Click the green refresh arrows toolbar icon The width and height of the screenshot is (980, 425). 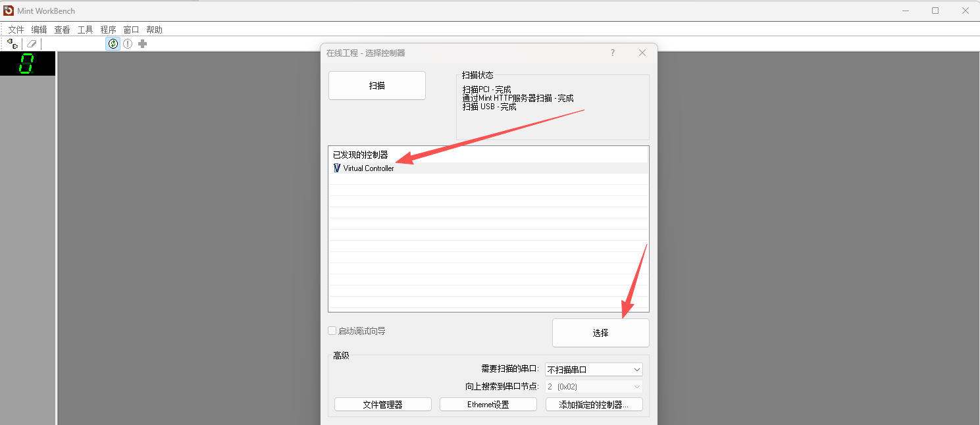point(113,43)
